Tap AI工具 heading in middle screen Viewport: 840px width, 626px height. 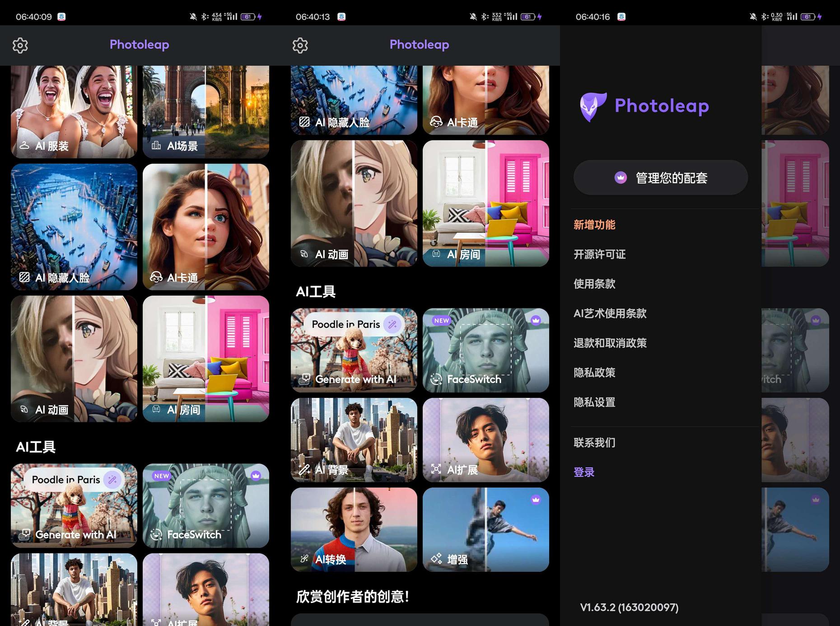click(x=316, y=292)
